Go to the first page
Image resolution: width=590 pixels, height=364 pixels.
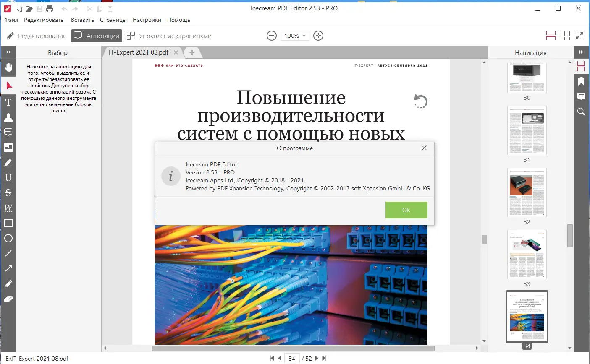pos(272,358)
